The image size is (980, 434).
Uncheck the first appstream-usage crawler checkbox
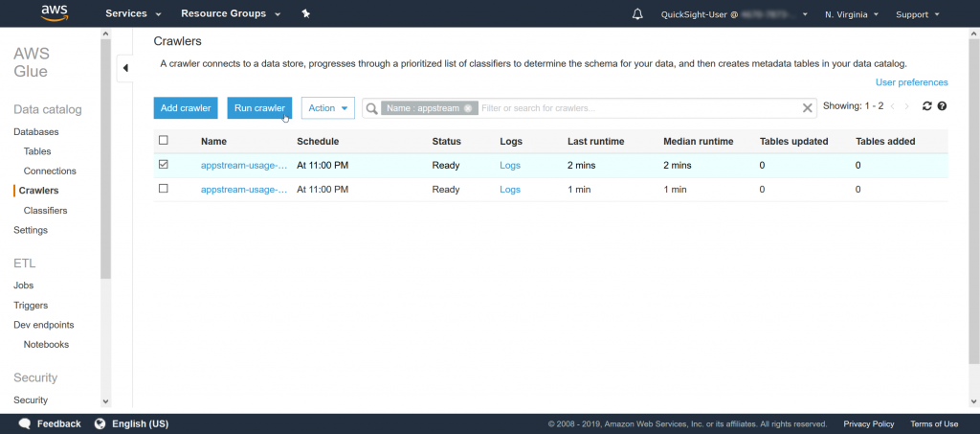[x=164, y=165]
